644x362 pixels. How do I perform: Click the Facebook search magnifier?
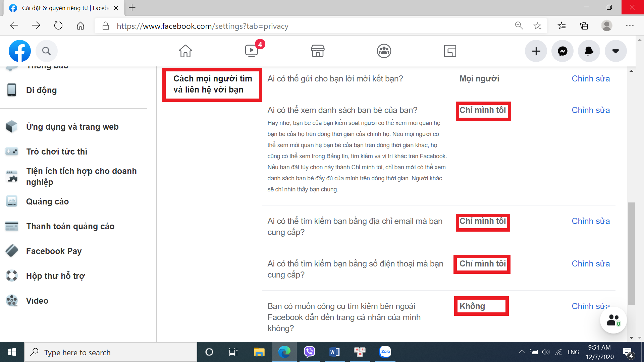click(46, 51)
